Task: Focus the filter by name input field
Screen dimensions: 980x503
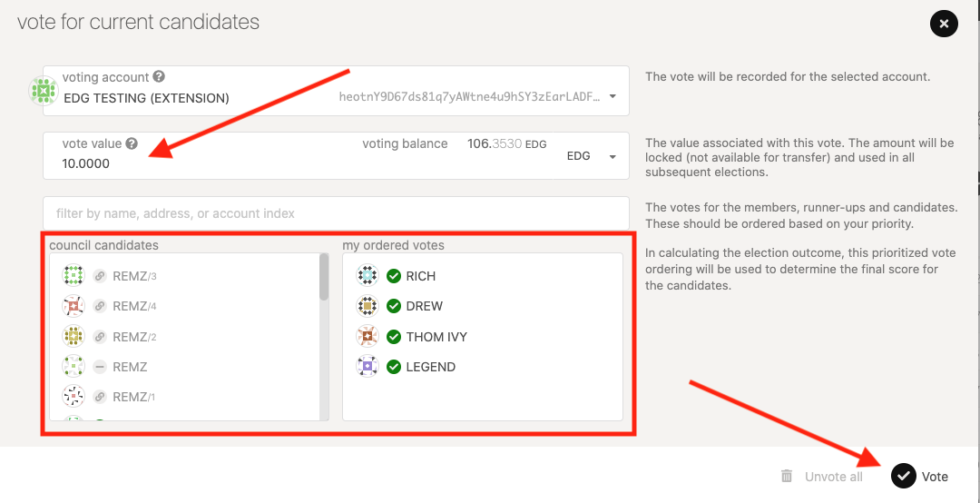Action: tap(336, 213)
